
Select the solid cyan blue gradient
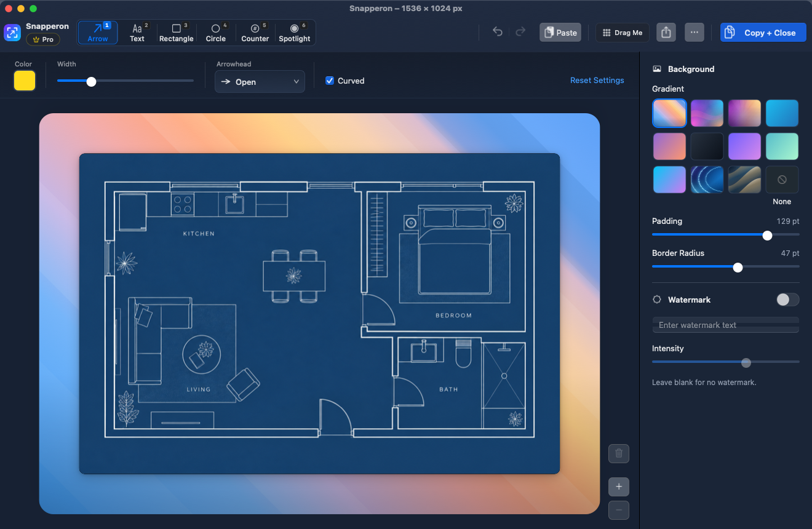pyautogui.click(x=782, y=113)
